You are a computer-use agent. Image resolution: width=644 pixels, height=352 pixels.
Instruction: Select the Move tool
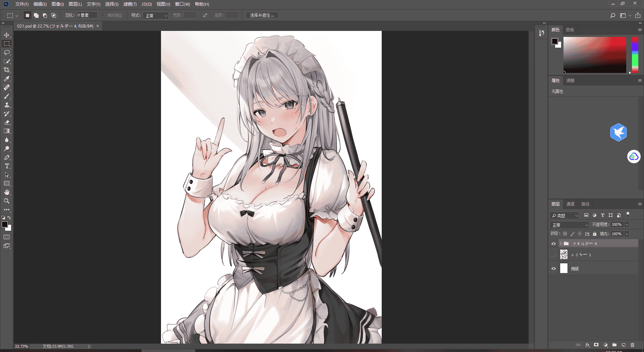(7, 35)
